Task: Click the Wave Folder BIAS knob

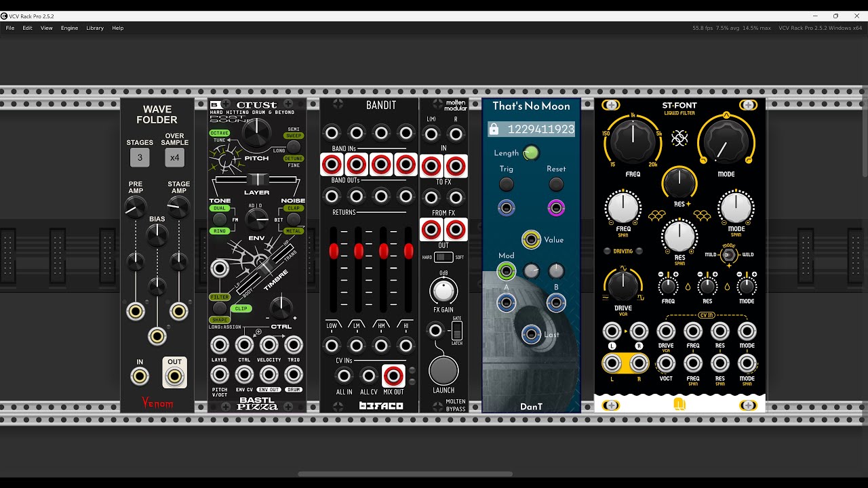Action: tap(157, 235)
